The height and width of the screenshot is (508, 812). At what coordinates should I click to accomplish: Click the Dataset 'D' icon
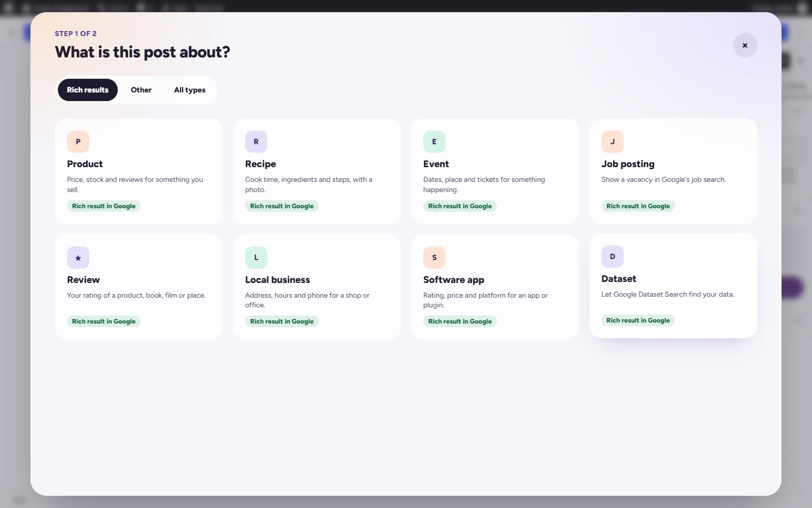(x=613, y=257)
